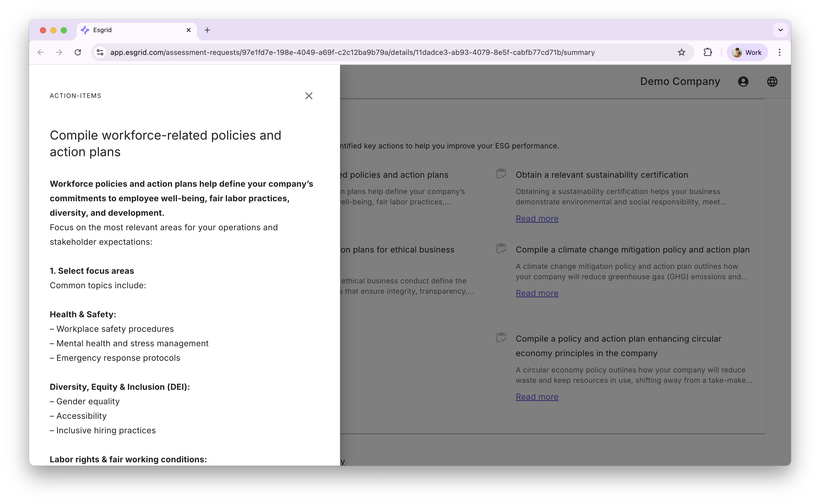Close the Action-Items detail panel

pyautogui.click(x=309, y=96)
